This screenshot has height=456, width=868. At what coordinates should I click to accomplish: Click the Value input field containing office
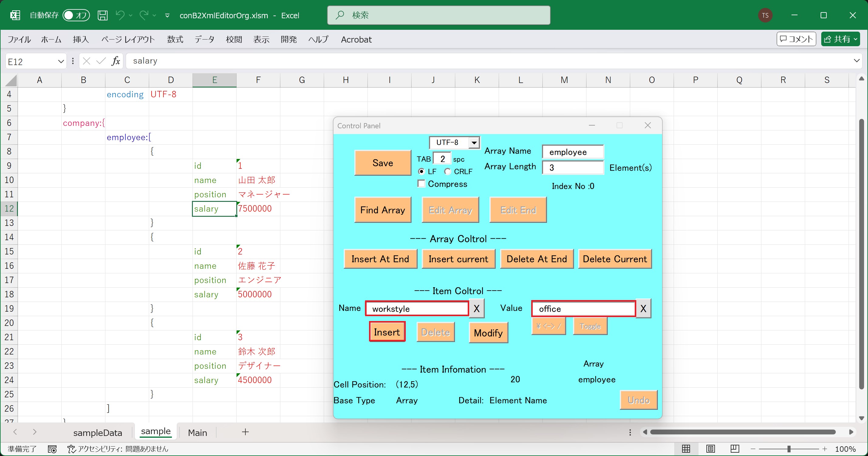click(583, 309)
